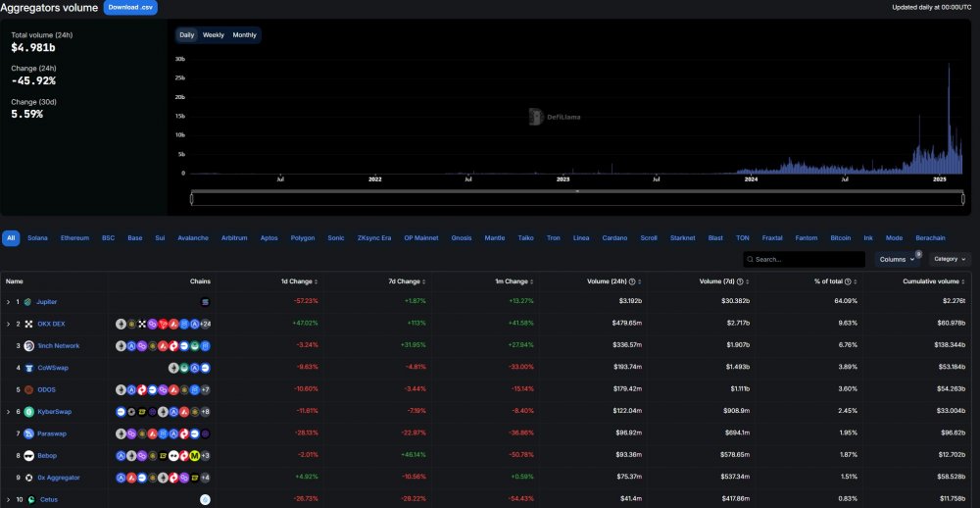The width and height of the screenshot is (980, 508).
Task: Expand the Jupiter row chevron
Action: click(x=8, y=302)
